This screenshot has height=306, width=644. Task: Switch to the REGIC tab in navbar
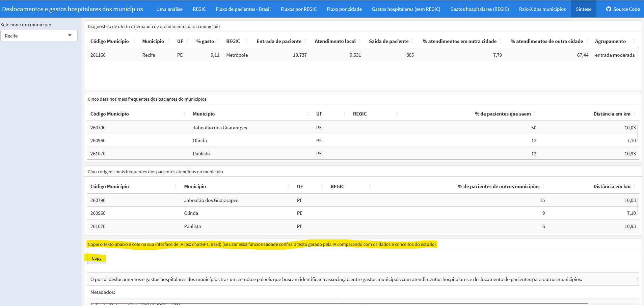point(199,9)
